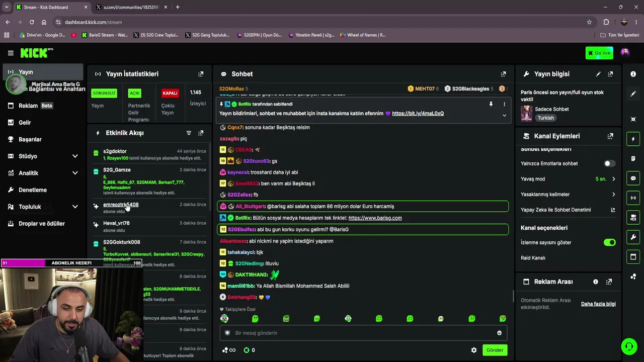Switch to the x.com communities browser tab
The width and height of the screenshot is (644, 362).
point(130,7)
